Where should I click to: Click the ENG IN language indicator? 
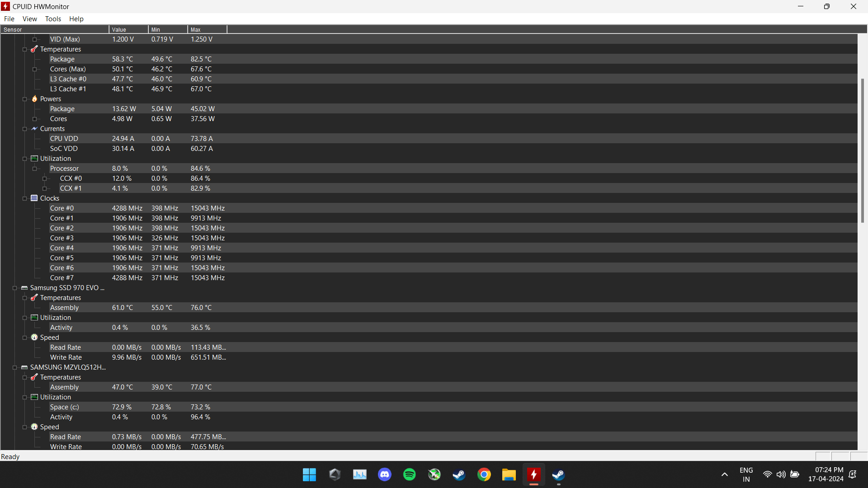746,474
